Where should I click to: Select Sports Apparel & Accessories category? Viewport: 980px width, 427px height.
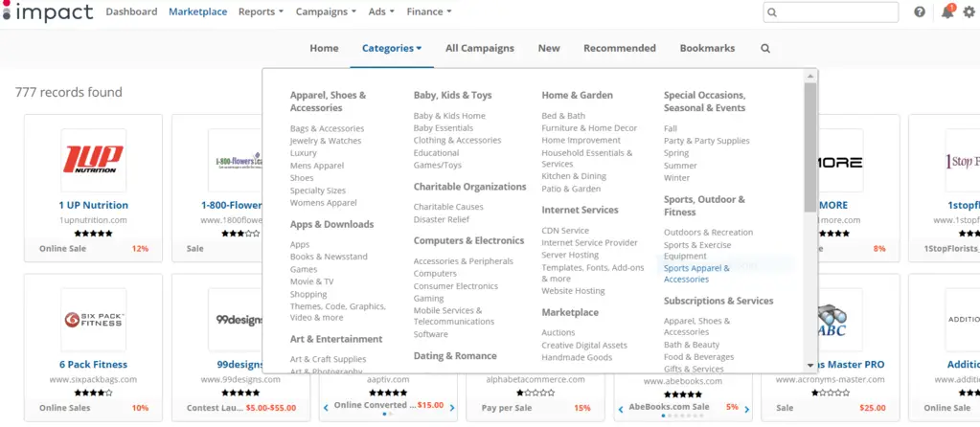click(x=696, y=274)
